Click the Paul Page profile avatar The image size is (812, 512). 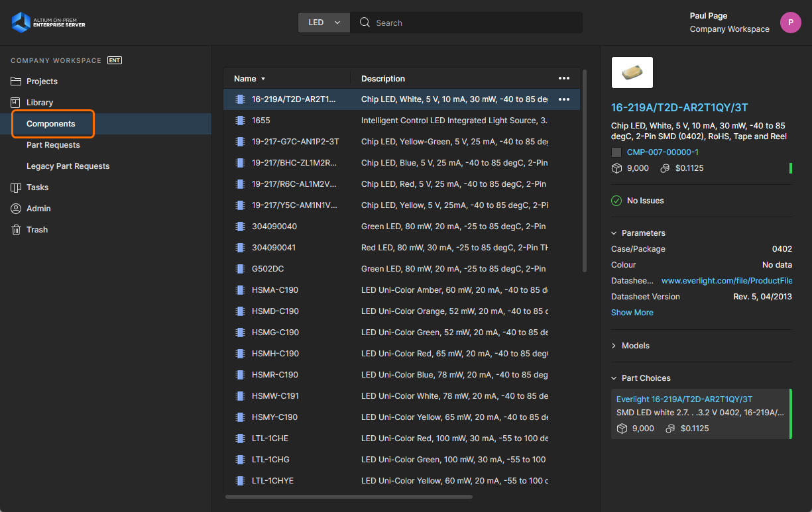tap(790, 23)
